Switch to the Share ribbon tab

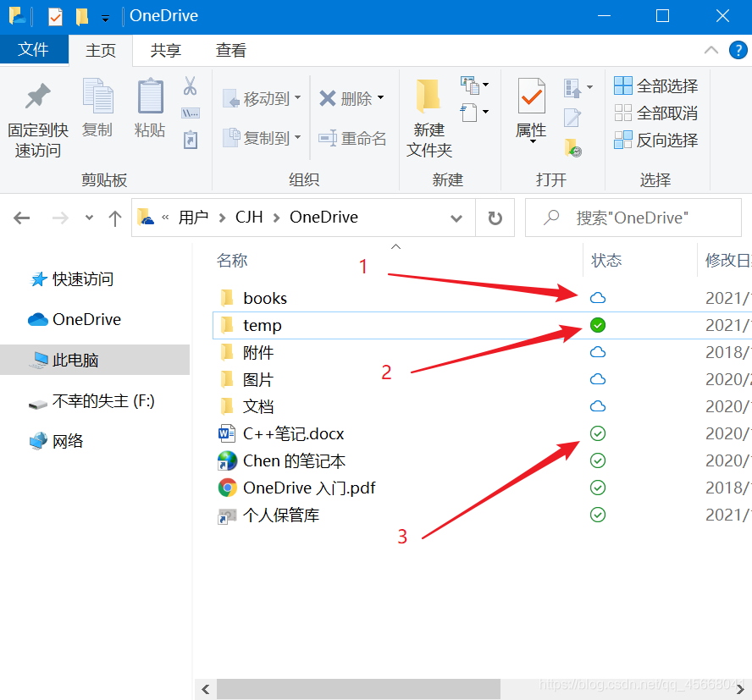[165, 50]
